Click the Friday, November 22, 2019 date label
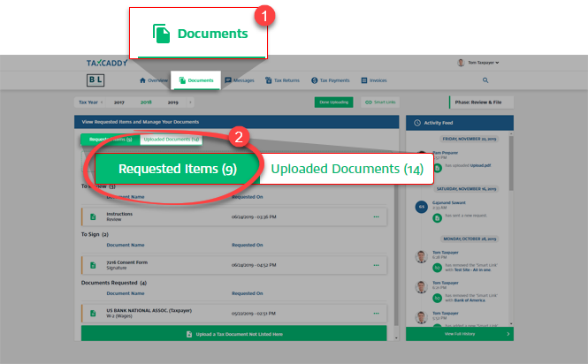The height and width of the screenshot is (364, 588). [470, 139]
